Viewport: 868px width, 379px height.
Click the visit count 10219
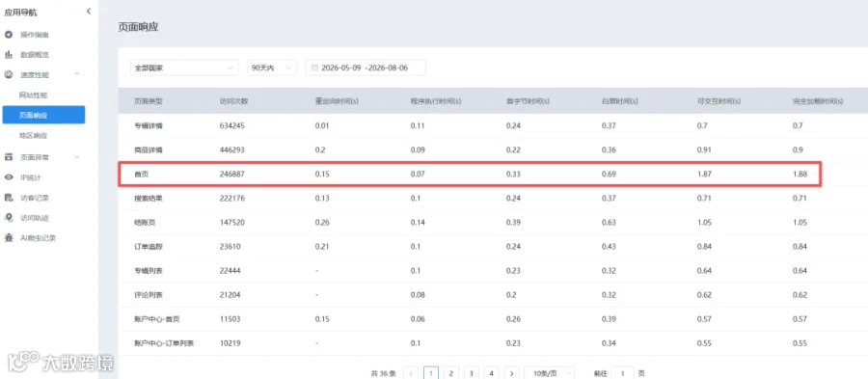point(231,343)
